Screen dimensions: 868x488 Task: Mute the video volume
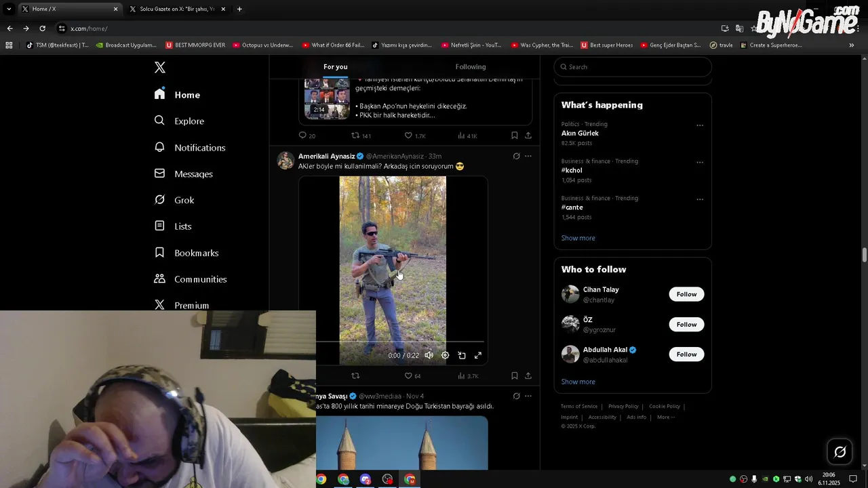click(429, 355)
